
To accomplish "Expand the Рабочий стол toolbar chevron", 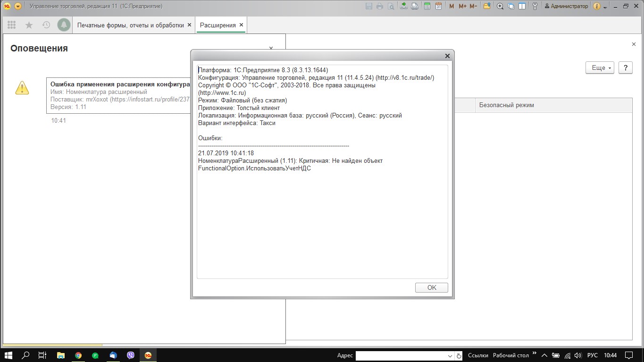I will [x=535, y=353].
